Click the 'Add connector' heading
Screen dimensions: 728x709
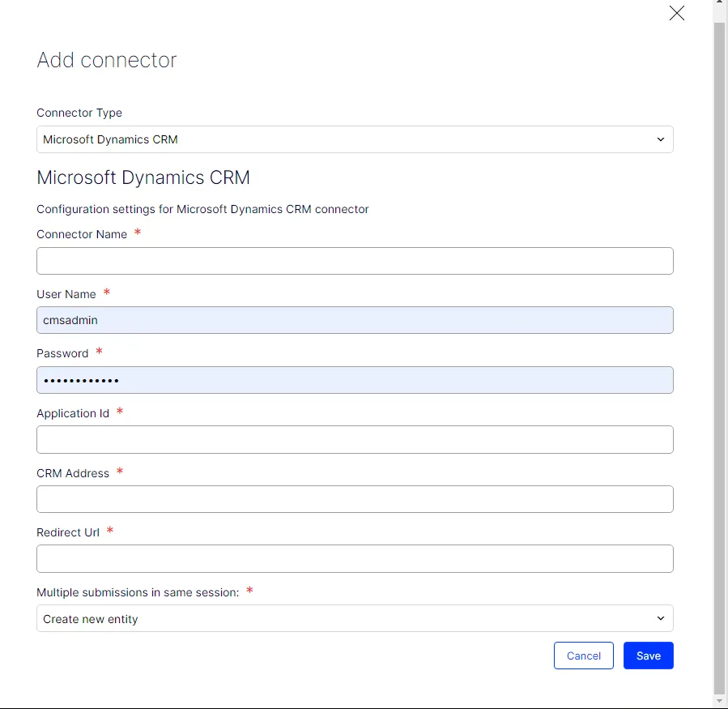click(x=107, y=60)
